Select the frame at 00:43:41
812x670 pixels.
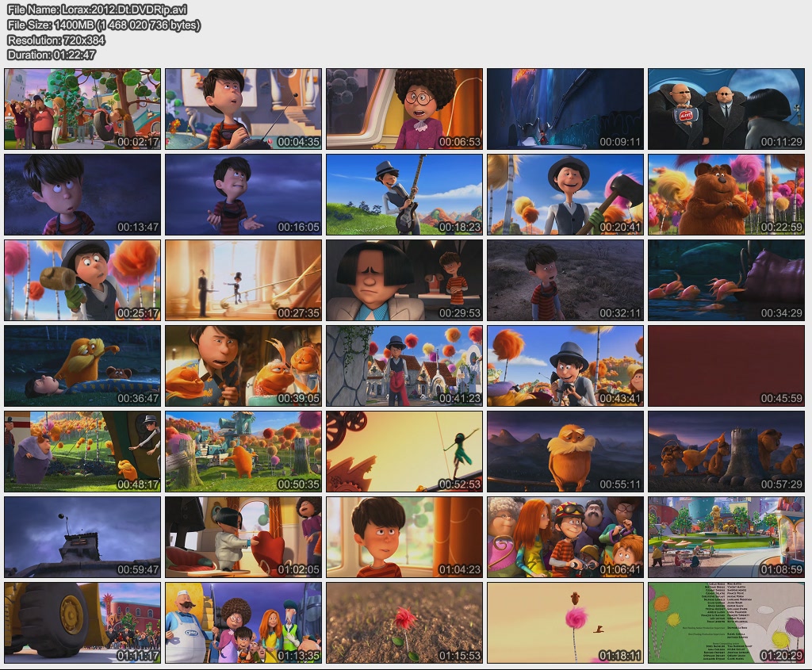coord(565,366)
